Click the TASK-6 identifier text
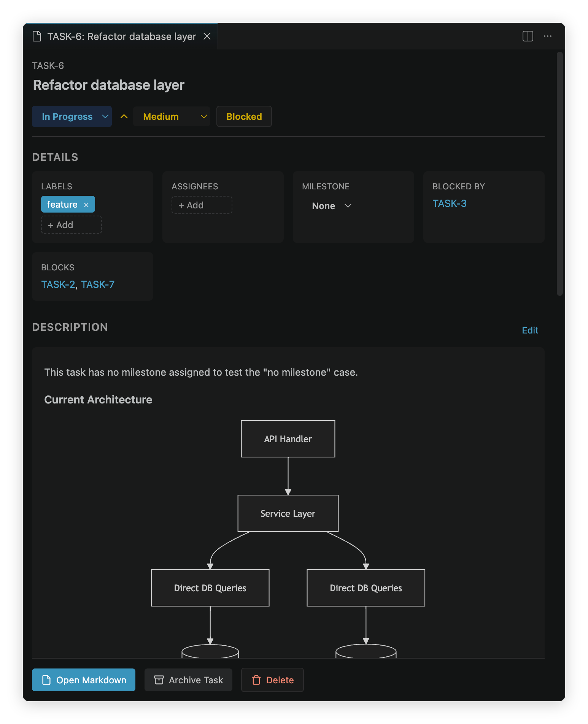This screenshot has height=724, width=588. (48, 66)
